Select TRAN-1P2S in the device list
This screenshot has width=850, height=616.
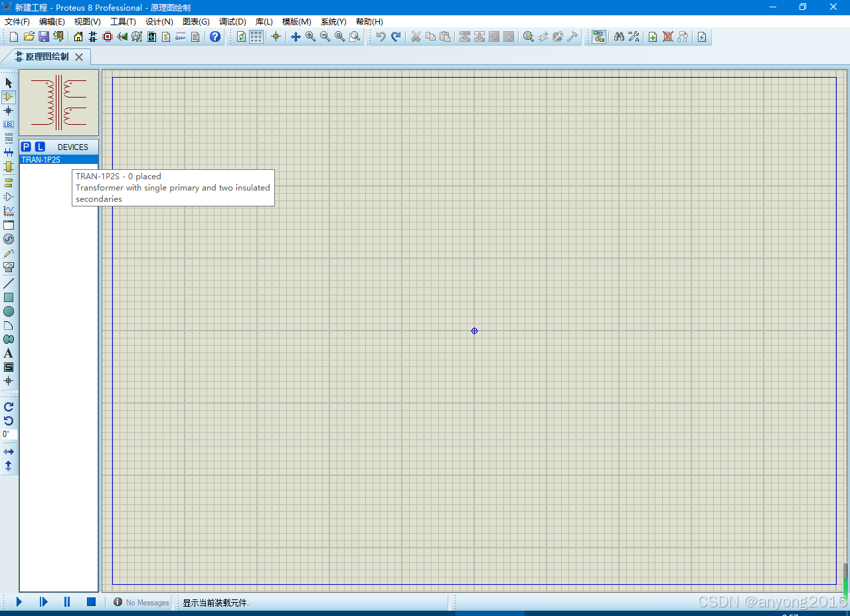(59, 160)
